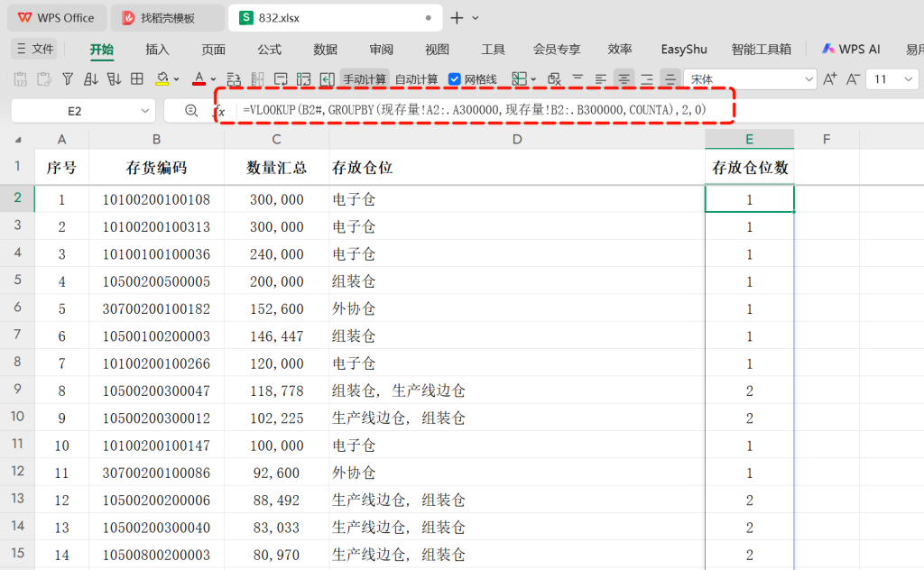
Task: Open the fill color dropdown arrow
Action: coord(176,79)
